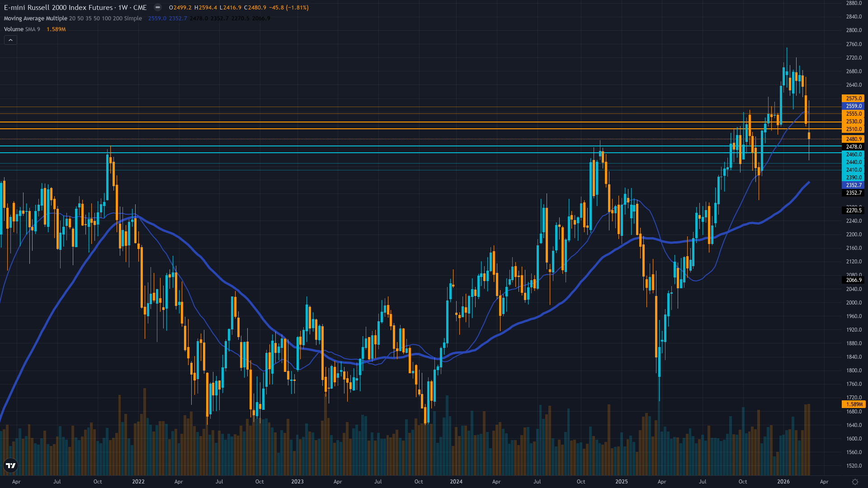Open the chart settings gear icon
The height and width of the screenshot is (488, 868).
tap(855, 482)
